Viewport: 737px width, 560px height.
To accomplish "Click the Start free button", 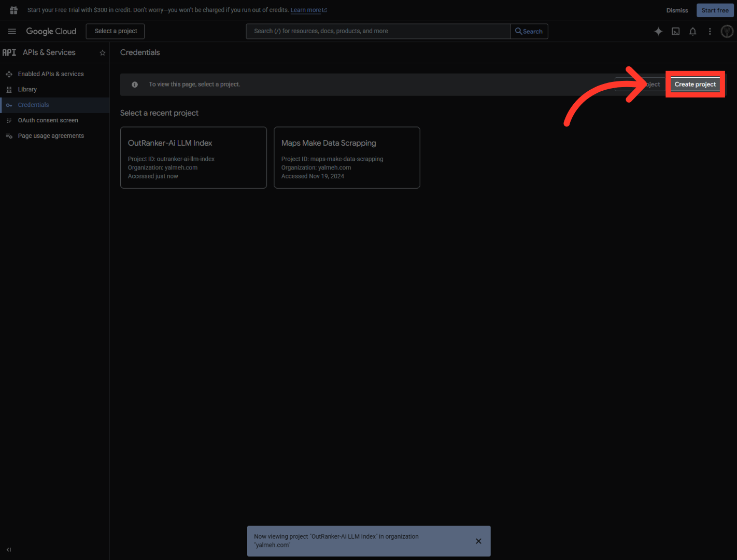I will (715, 10).
